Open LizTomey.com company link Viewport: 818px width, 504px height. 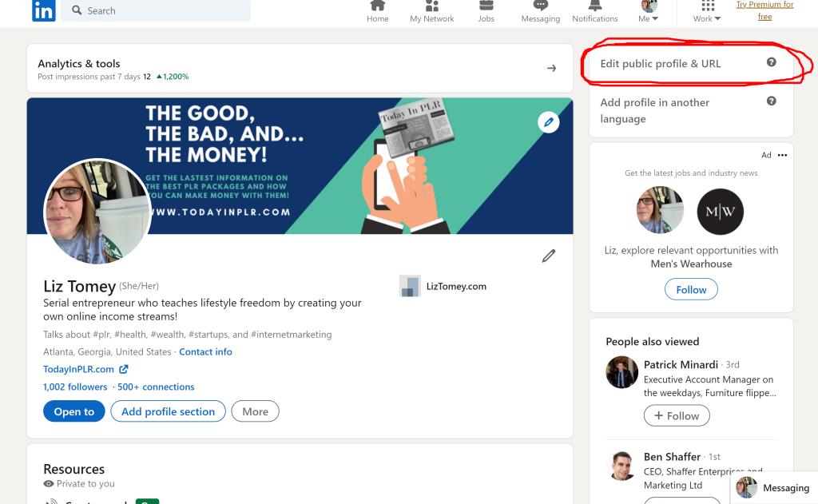pyautogui.click(x=456, y=287)
